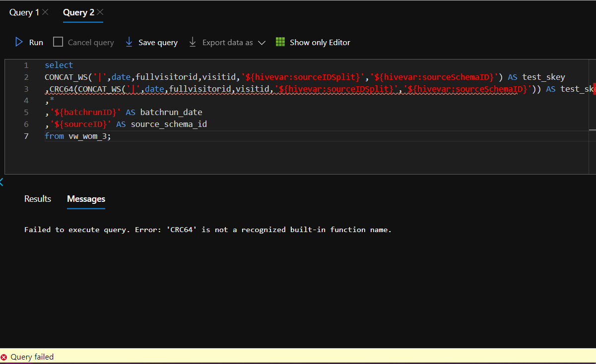Click the green grid Show only Editor icon
The image size is (596, 364).
(280, 42)
